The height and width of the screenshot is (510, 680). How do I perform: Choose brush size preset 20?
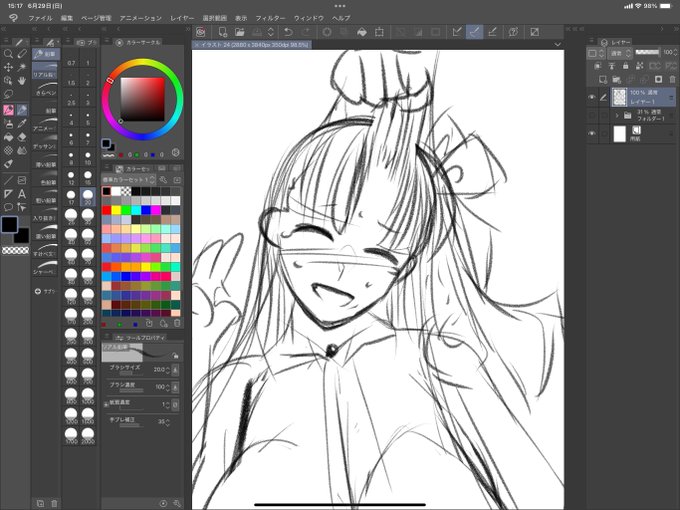pos(88,197)
